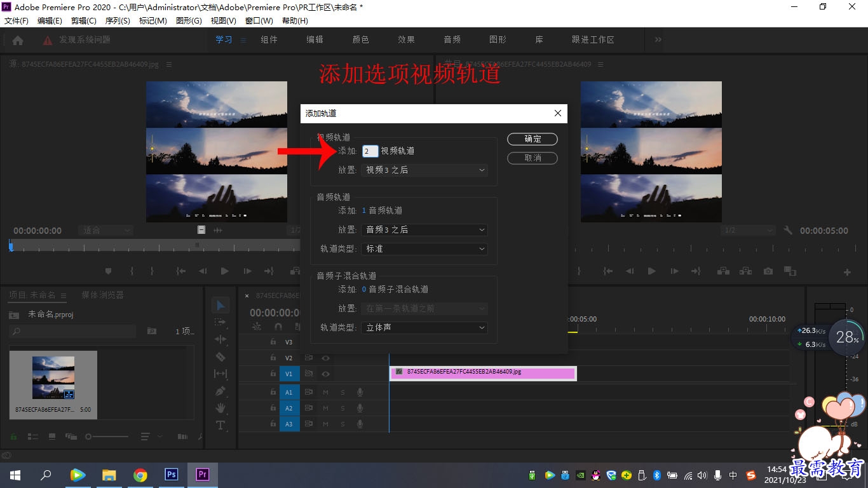Screen dimensions: 868x488
Task: Open sort icons dropdown in project panel
Action: [151, 437]
